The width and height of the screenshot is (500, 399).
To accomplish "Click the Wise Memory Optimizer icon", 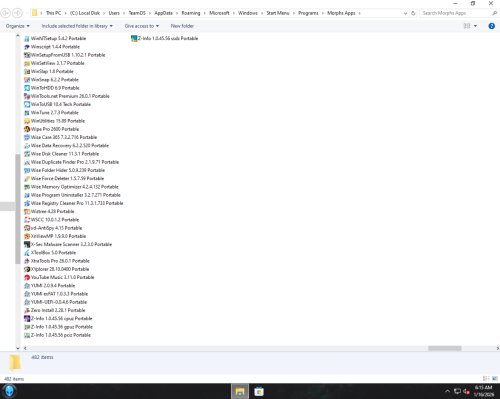I will click(27, 187).
